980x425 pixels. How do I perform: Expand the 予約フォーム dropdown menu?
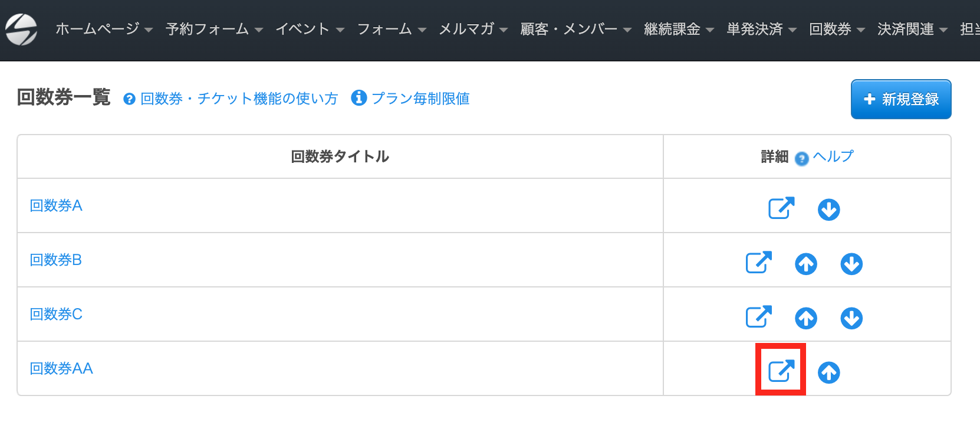215,29
